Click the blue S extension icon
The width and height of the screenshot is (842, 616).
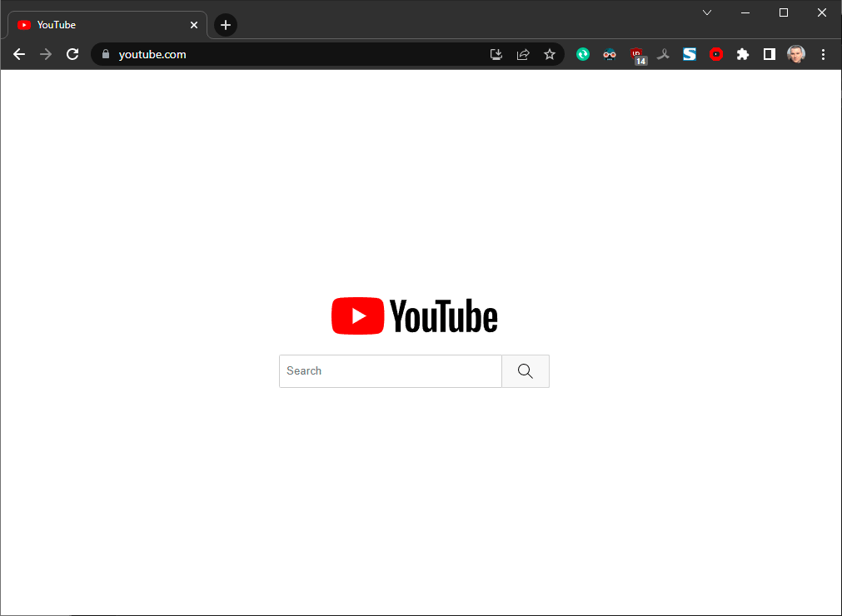click(x=690, y=54)
